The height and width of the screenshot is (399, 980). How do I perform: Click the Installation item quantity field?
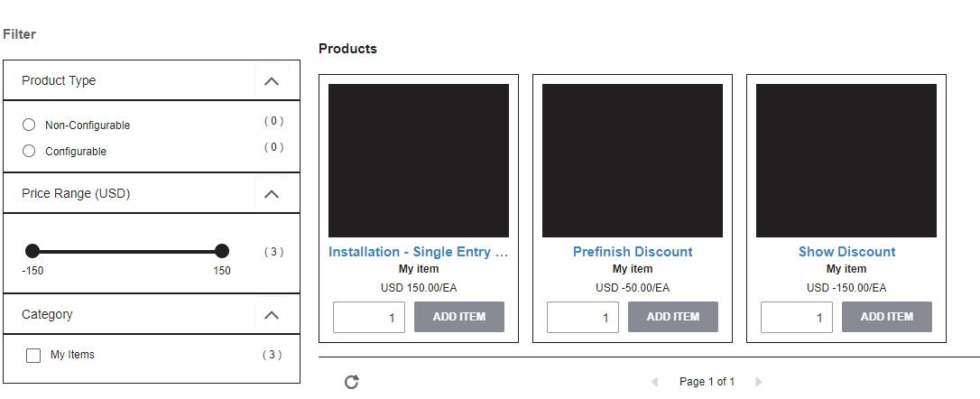369,317
